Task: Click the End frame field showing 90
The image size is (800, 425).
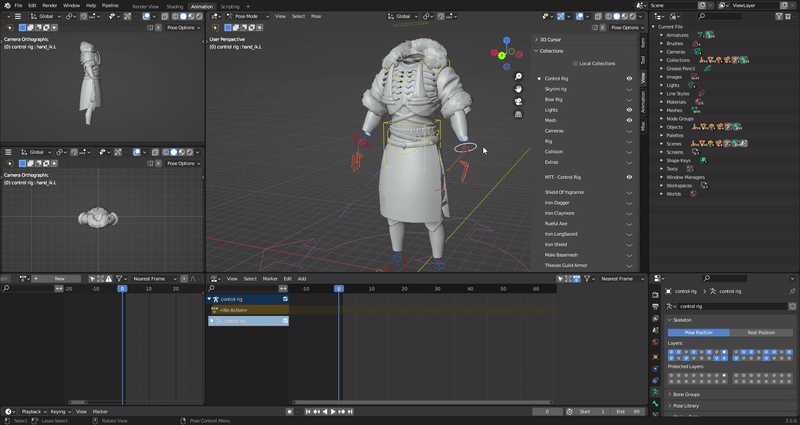Action: (x=626, y=411)
